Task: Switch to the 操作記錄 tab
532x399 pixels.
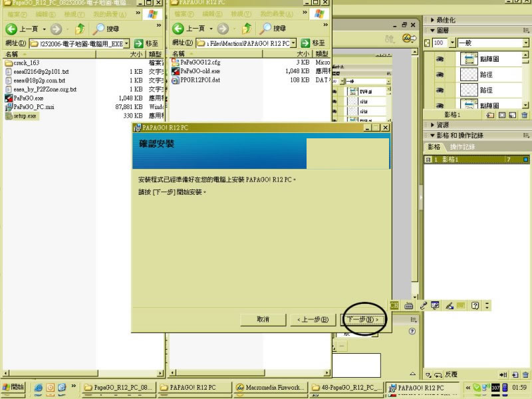Action: click(x=462, y=147)
